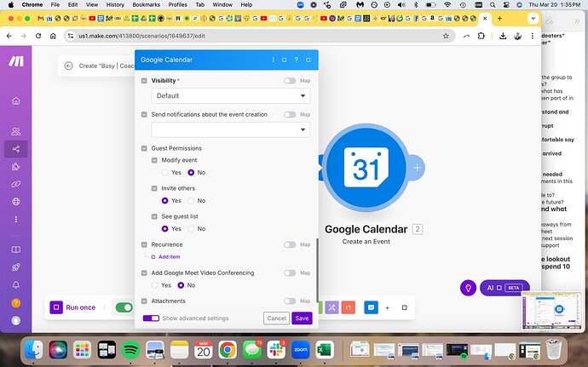Open the Visibility Default dropdown
Screen dimensions: 588x367
[231, 96]
